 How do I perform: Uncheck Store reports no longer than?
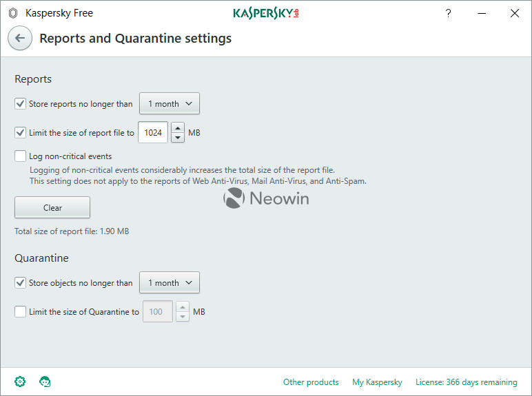pos(21,104)
